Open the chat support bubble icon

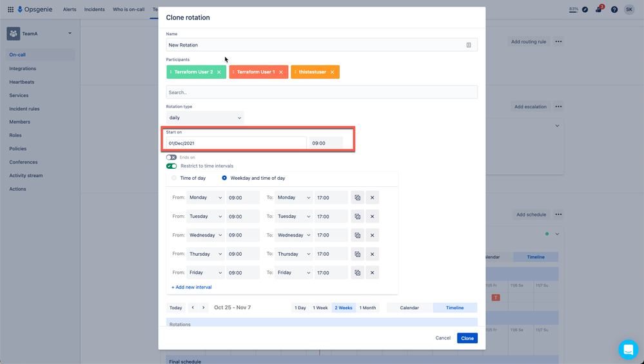[x=628, y=350]
